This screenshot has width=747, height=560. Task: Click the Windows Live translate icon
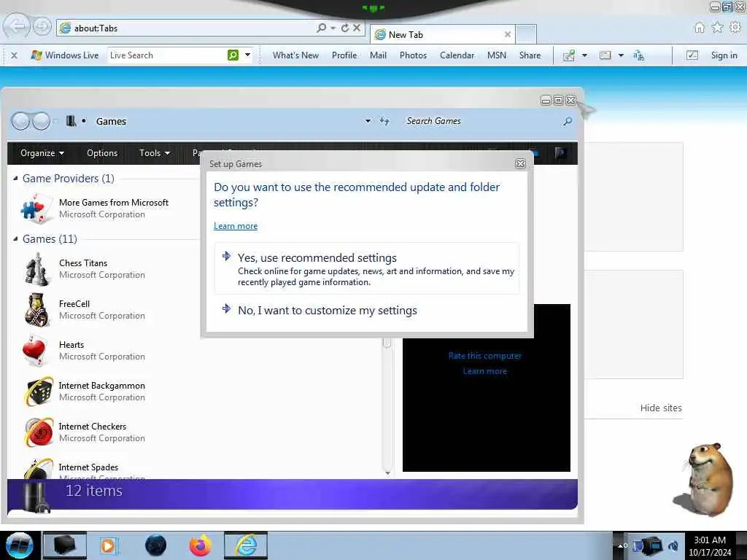coord(639,55)
